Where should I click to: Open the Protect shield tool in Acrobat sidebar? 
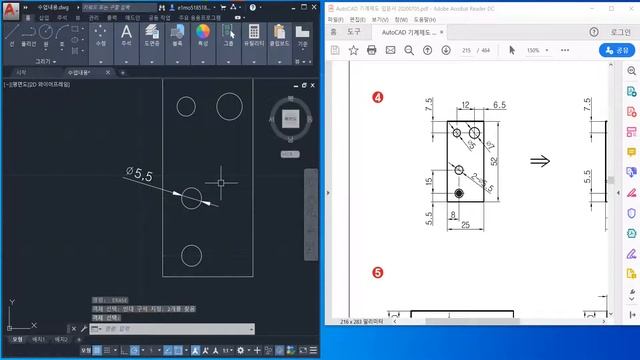(631, 213)
